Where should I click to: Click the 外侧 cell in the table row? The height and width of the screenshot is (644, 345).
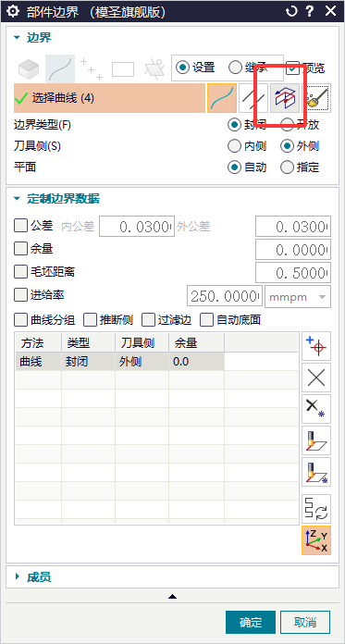(142, 362)
